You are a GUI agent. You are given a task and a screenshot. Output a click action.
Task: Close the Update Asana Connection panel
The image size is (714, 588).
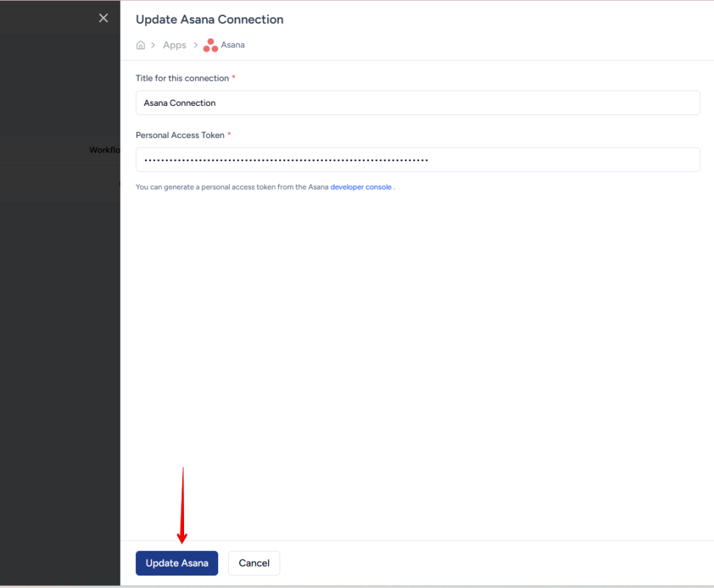click(x=103, y=18)
